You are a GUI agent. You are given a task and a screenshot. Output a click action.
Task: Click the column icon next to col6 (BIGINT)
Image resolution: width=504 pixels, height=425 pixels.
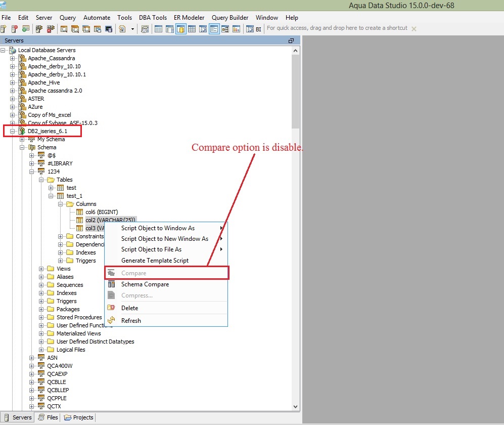(80, 212)
